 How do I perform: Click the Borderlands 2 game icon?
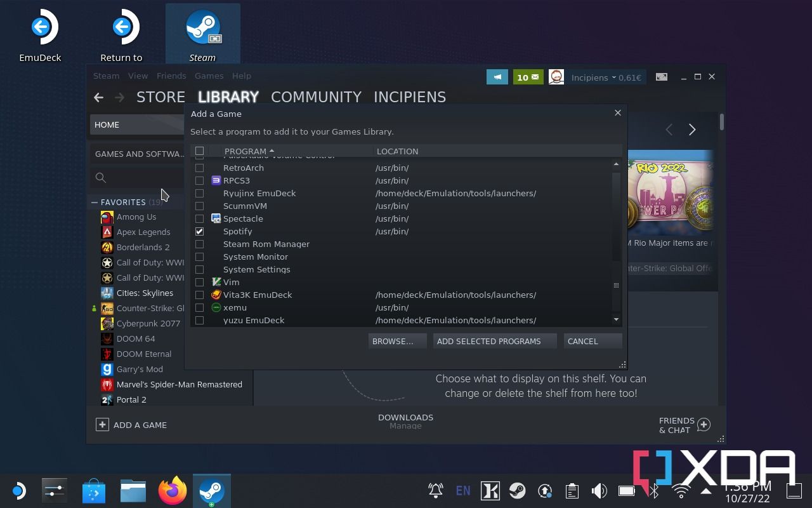[x=107, y=248]
